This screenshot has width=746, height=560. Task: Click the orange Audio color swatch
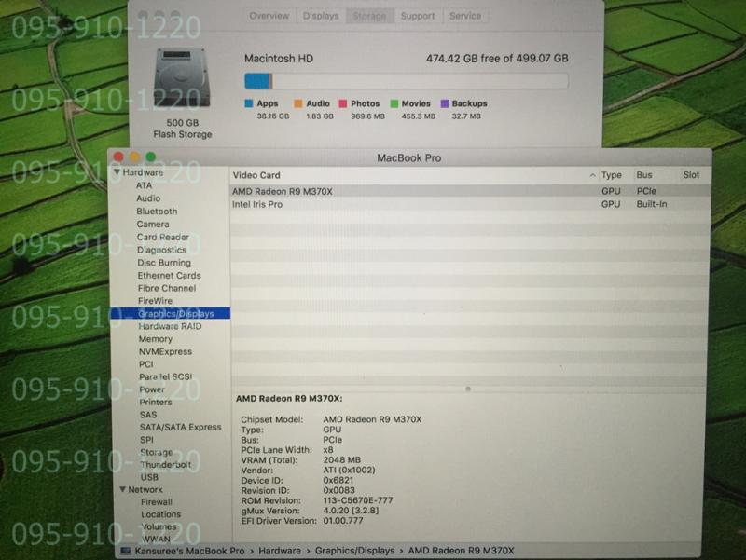pyautogui.click(x=297, y=103)
